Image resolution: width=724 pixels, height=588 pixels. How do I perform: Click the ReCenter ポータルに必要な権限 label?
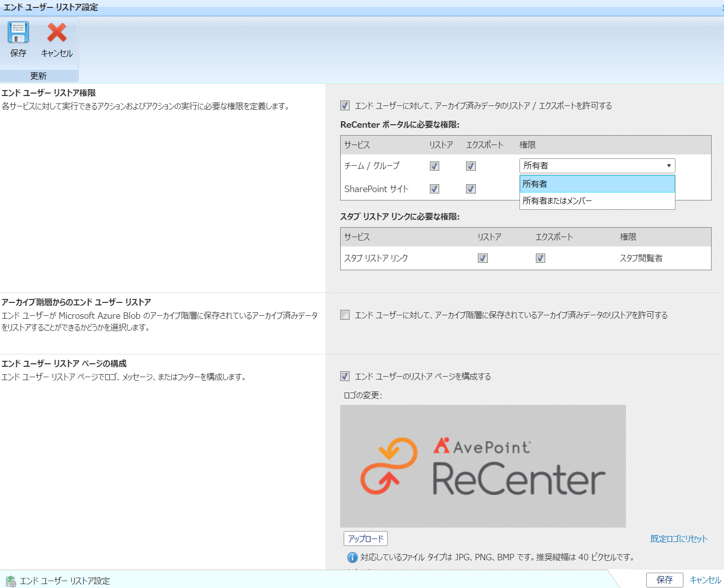click(x=400, y=125)
